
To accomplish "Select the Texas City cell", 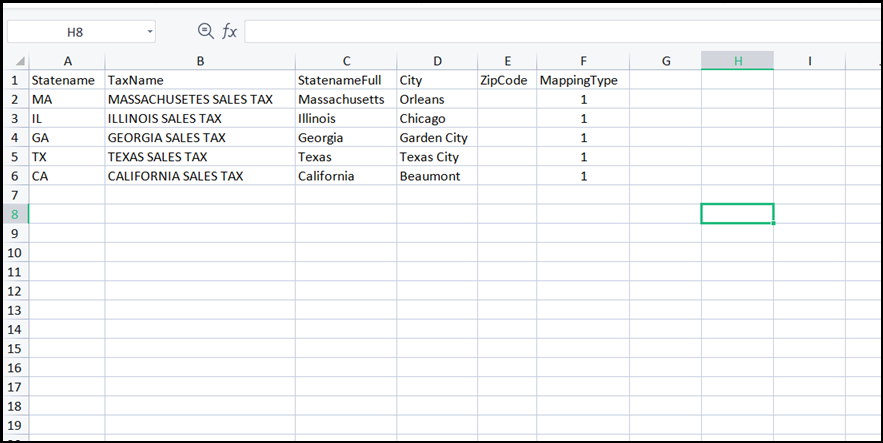I will coord(438,157).
